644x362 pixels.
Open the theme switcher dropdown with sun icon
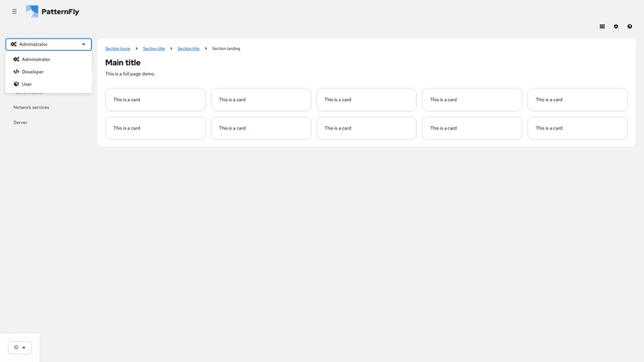point(19,348)
